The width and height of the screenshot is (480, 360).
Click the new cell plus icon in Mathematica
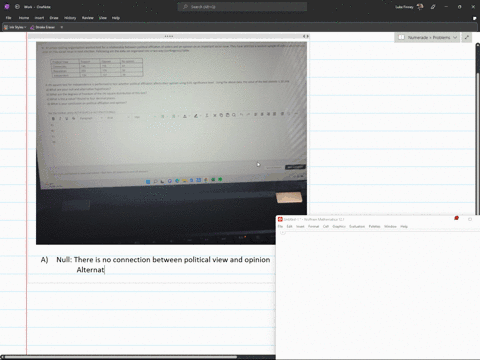pos(283,233)
